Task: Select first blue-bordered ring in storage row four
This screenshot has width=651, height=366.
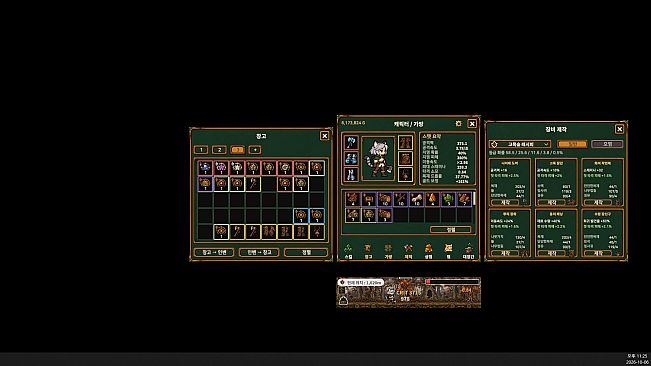Action: [x=301, y=216]
